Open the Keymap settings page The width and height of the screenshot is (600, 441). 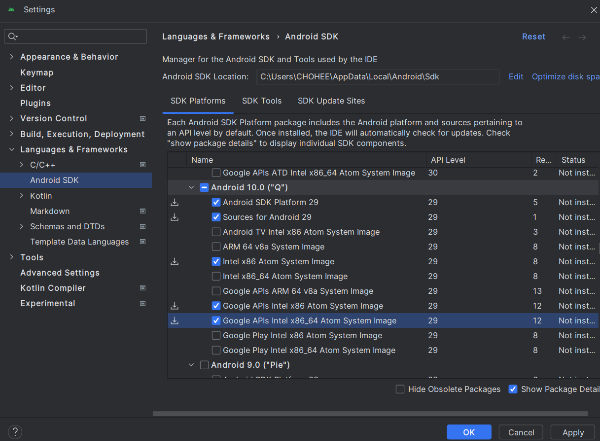(x=37, y=72)
